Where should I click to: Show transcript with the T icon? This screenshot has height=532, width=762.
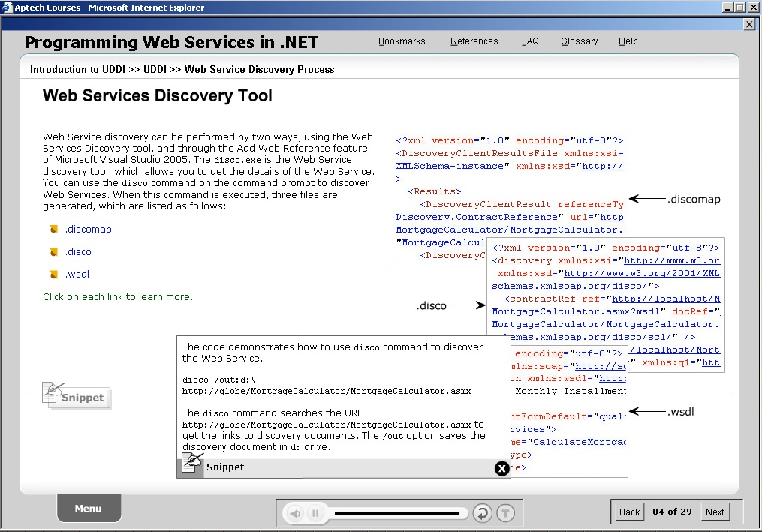click(506, 513)
